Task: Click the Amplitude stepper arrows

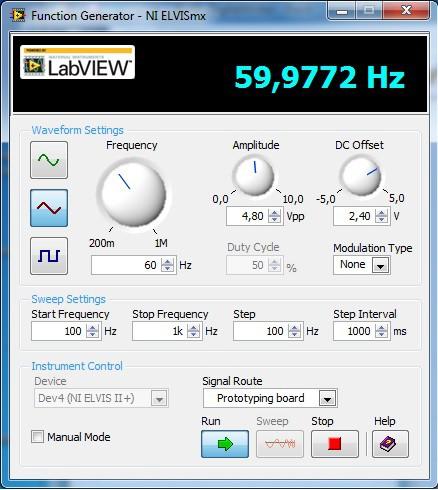Action: [x=274, y=216]
